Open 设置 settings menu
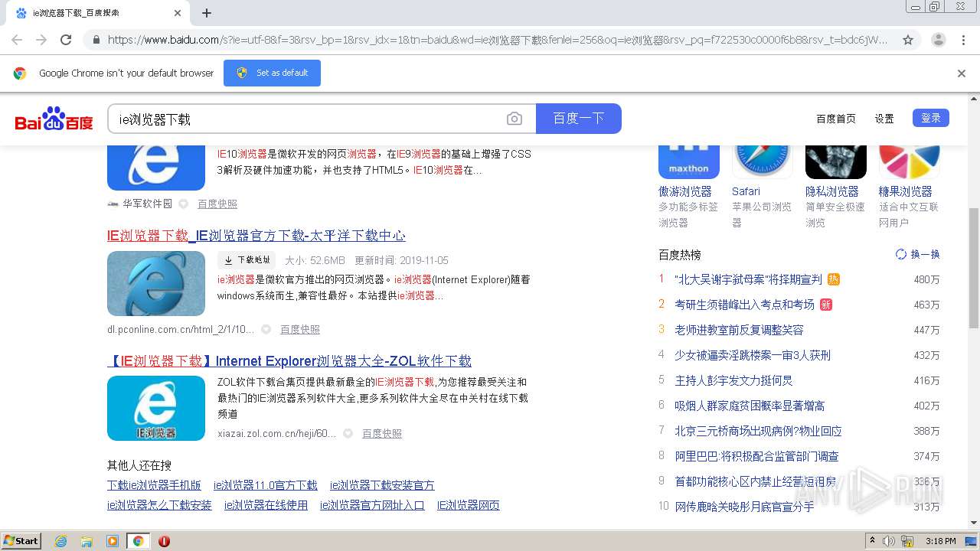 click(x=884, y=119)
